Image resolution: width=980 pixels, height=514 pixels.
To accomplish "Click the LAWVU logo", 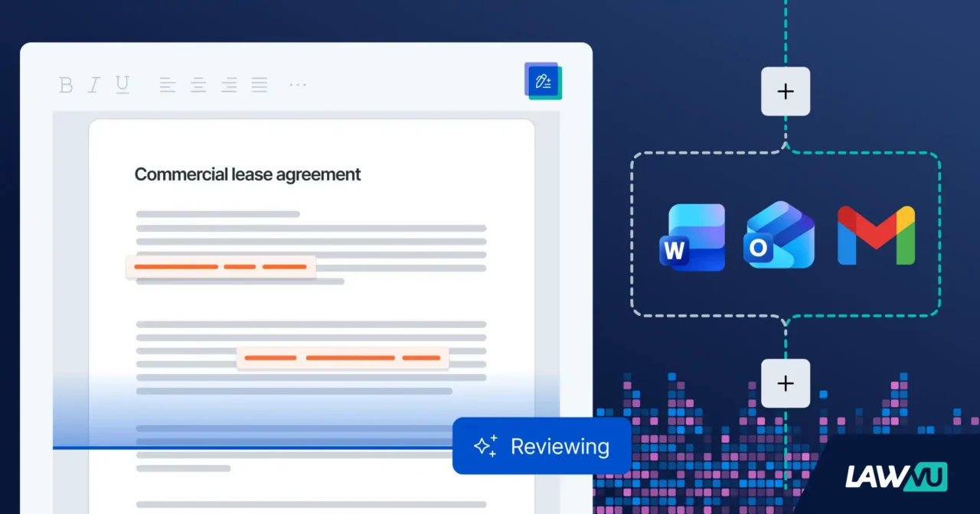I will [896, 477].
